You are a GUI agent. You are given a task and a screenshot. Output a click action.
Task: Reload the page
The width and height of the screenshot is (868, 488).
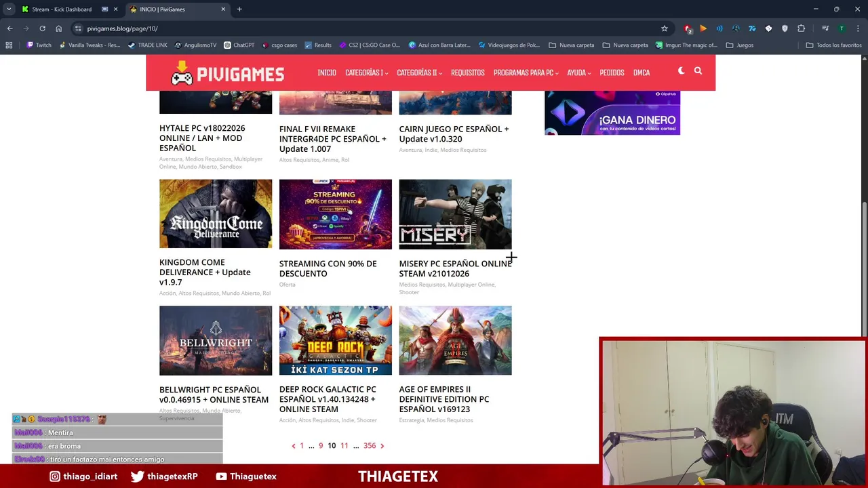[42, 28]
